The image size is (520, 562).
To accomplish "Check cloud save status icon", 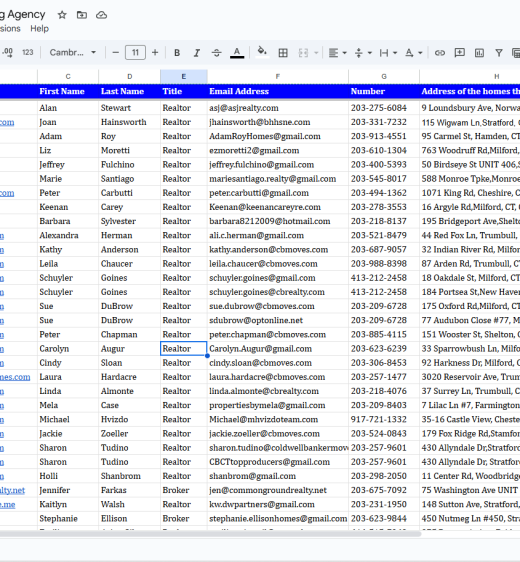I will [101, 15].
